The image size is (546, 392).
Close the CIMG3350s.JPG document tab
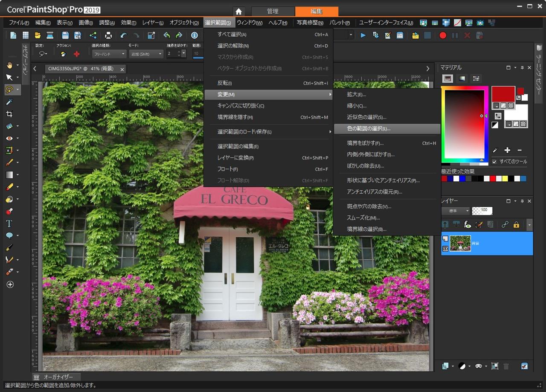pos(122,69)
